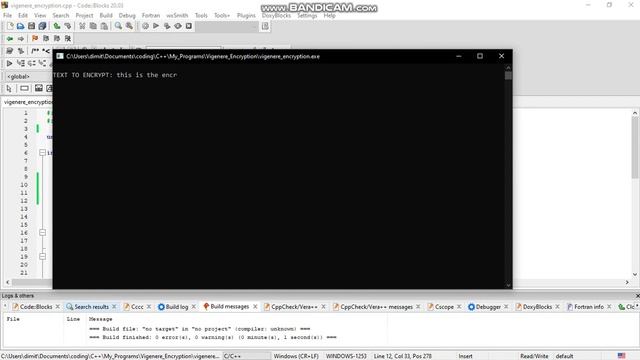Go to the next bookmark icon

coord(57,38)
